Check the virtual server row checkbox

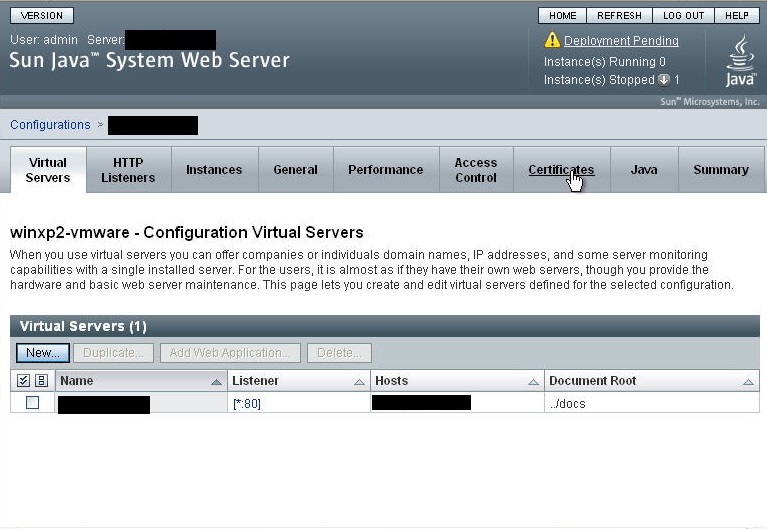coord(32,403)
